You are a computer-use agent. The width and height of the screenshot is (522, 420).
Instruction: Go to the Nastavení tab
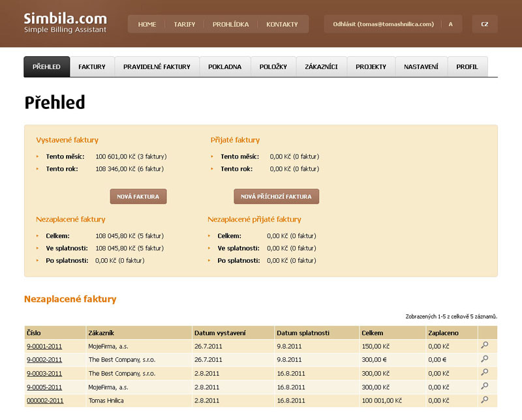pos(421,67)
